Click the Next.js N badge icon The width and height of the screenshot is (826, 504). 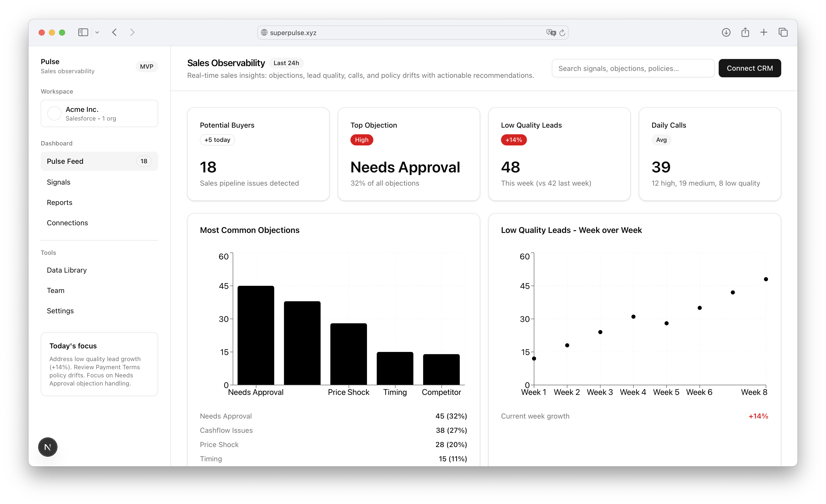pyautogui.click(x=48, y=447)
